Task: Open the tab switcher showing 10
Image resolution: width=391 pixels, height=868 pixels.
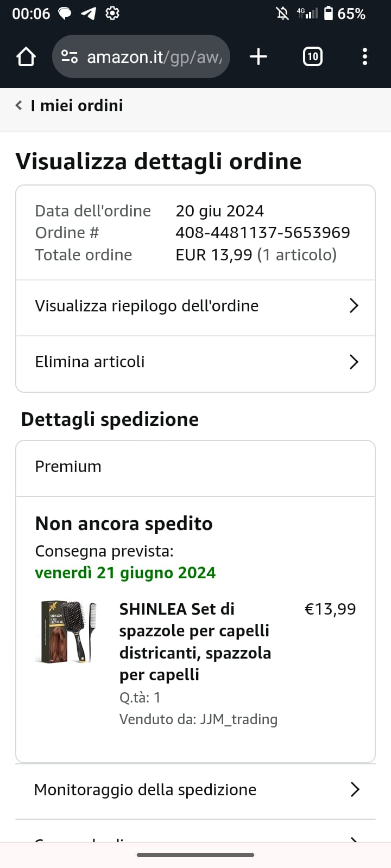Action: [x=312, y=56]
